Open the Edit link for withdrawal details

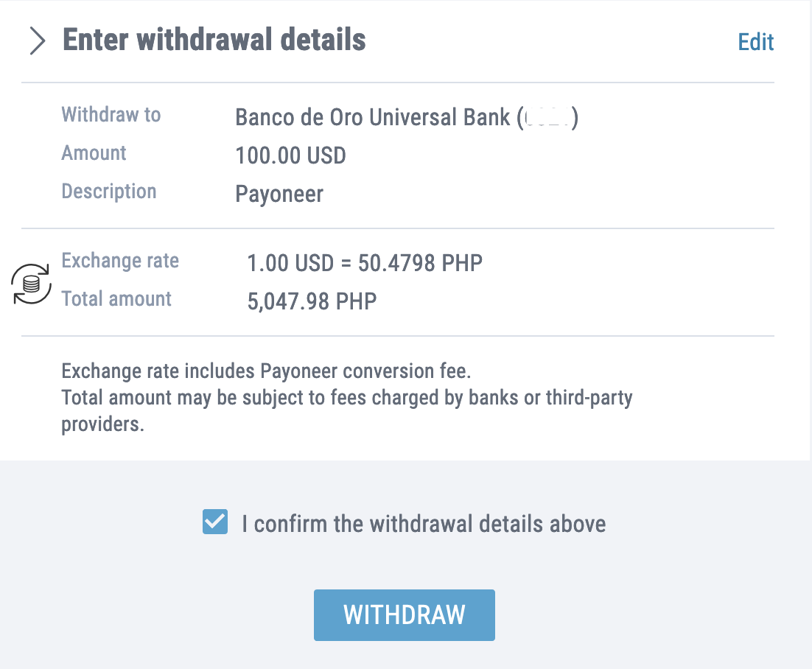point(755,42)
